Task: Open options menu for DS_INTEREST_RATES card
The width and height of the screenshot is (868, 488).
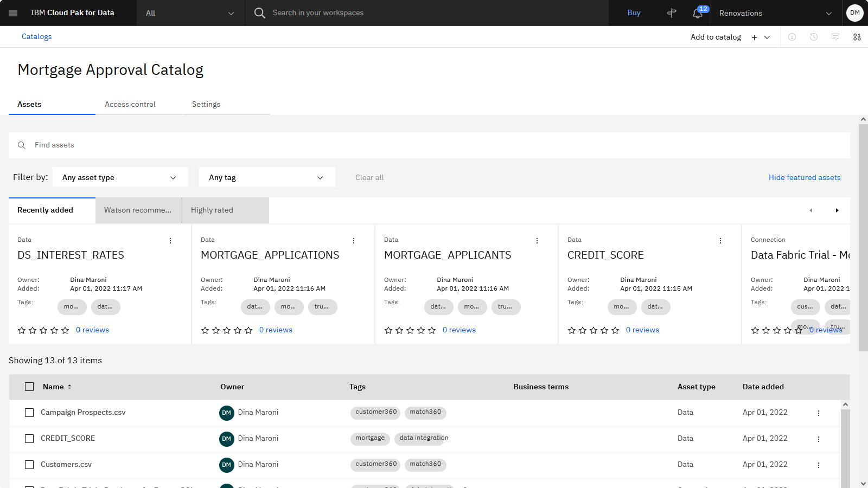Action: [x=170, y=241]
